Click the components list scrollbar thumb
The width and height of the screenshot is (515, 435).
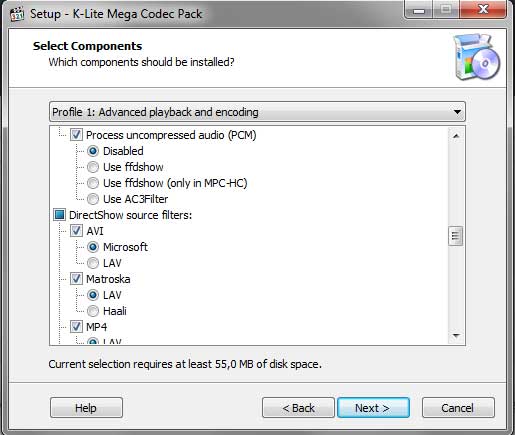(456, 236)
